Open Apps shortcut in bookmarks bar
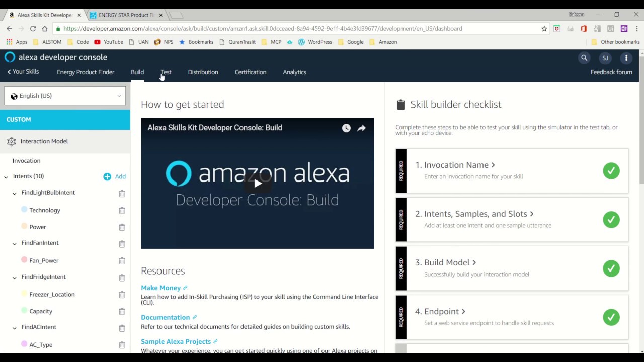The height and width of the screenshot is (362, 644). coord(17,42)
